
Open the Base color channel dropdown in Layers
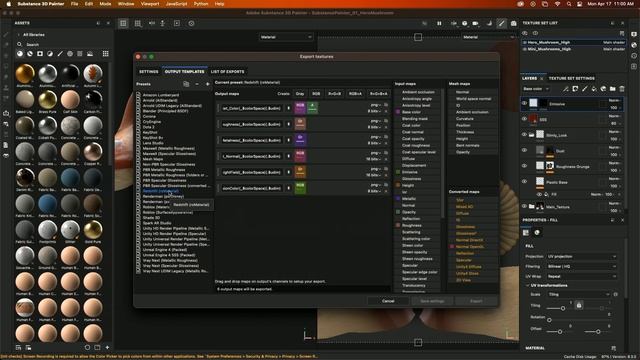click(x=536, y=89)
